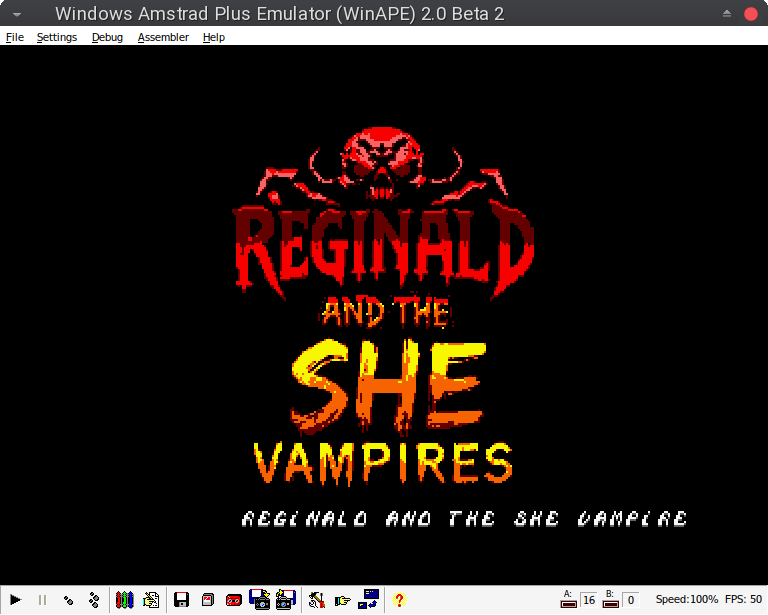Click the FPS: 50 status text
Image resolution: width=768 pixels, height=615 pixels.
pos(744,599)
